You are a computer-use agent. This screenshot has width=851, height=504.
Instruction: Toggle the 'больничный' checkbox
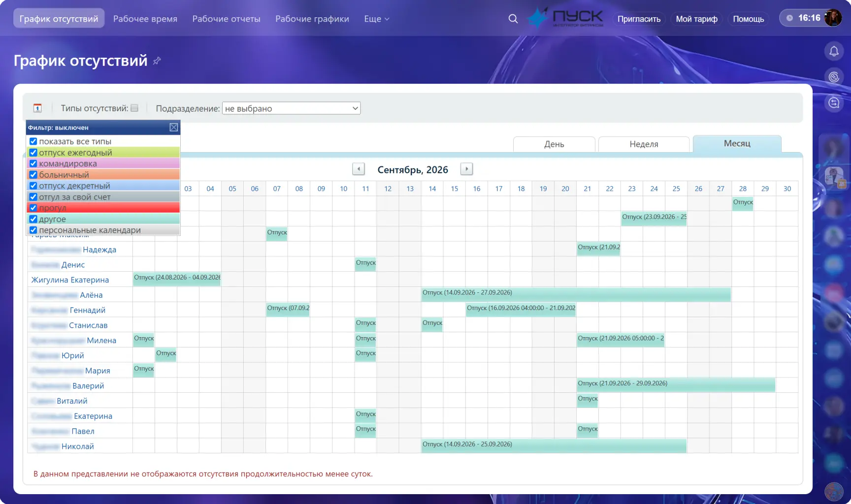pyautogui.click(x=33, y=175)
